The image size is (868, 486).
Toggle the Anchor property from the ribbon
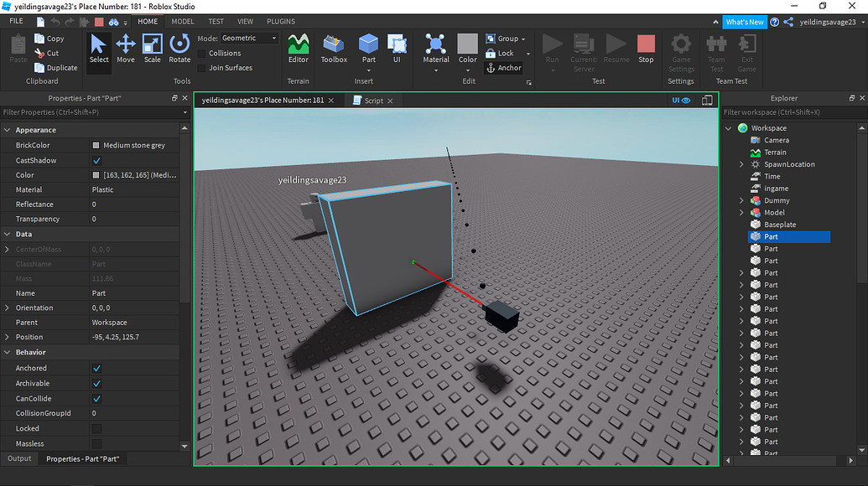(504, 68)
